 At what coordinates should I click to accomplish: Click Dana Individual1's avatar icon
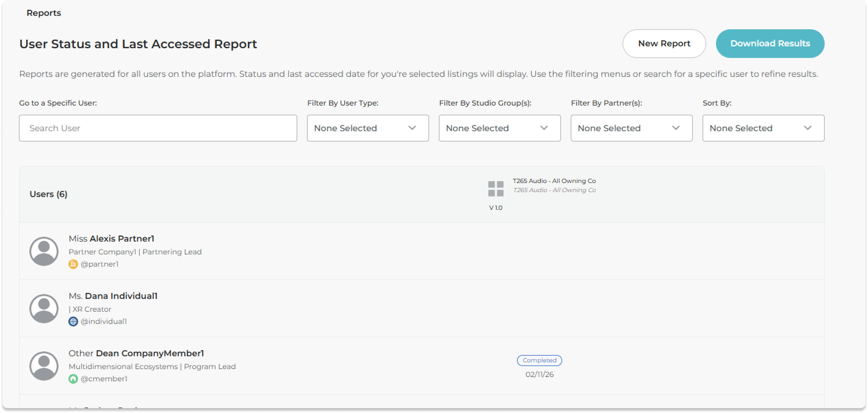[44, 308]
